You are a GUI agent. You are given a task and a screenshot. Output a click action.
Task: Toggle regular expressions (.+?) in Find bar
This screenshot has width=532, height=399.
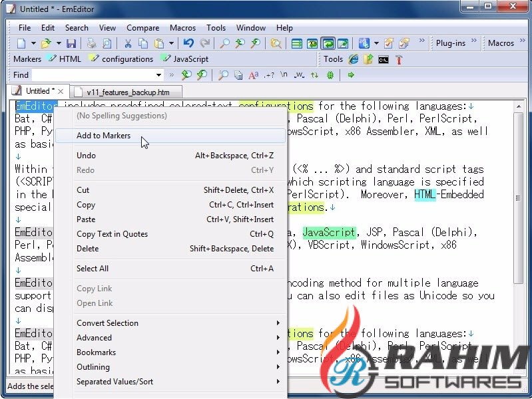pos(269,75)
